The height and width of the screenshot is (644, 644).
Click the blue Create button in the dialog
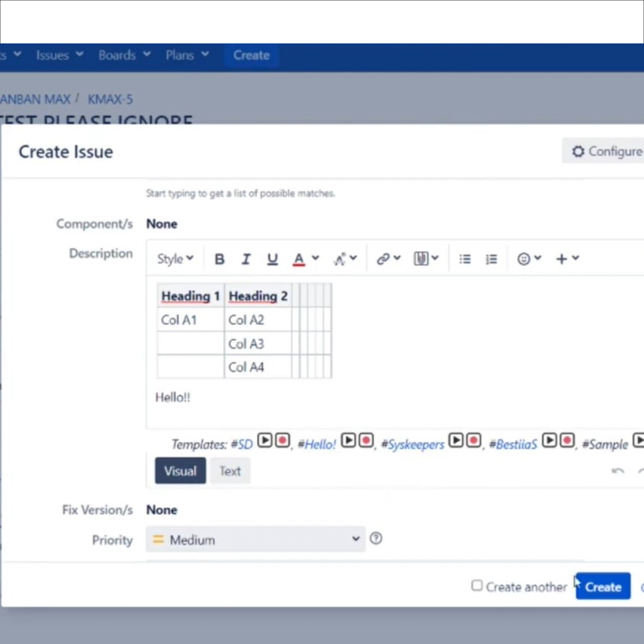(603, 587)
